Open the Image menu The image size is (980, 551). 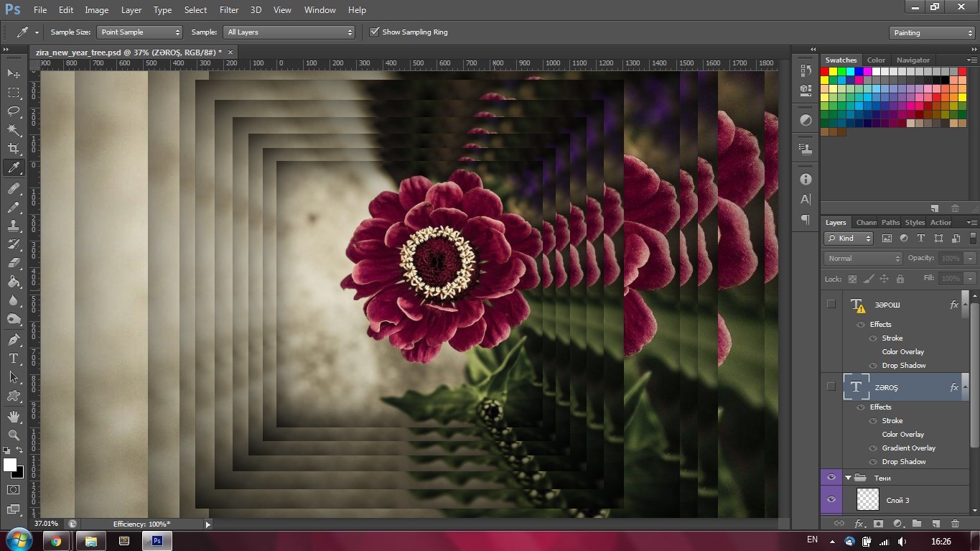[97, 10]
